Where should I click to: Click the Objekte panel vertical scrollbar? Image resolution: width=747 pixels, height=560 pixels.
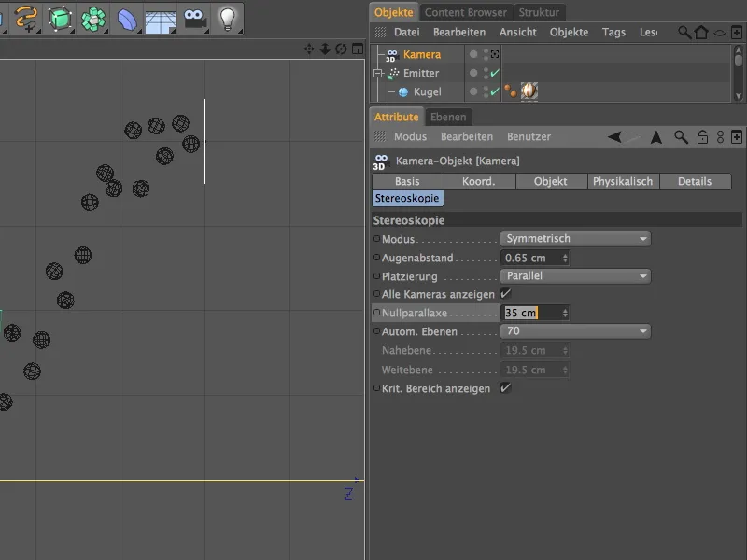click(x=738, y=73)
